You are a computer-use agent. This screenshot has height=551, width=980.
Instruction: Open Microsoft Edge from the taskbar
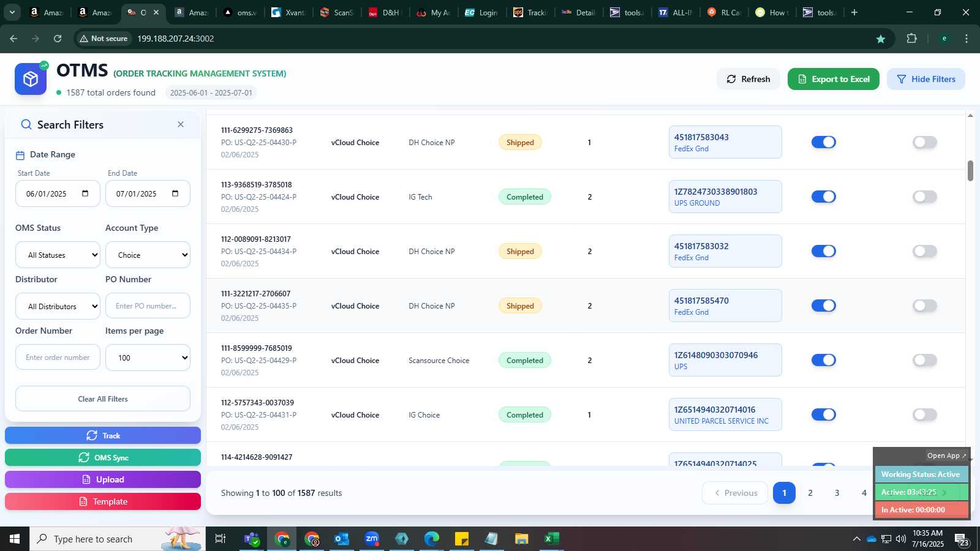coord(432,539)
